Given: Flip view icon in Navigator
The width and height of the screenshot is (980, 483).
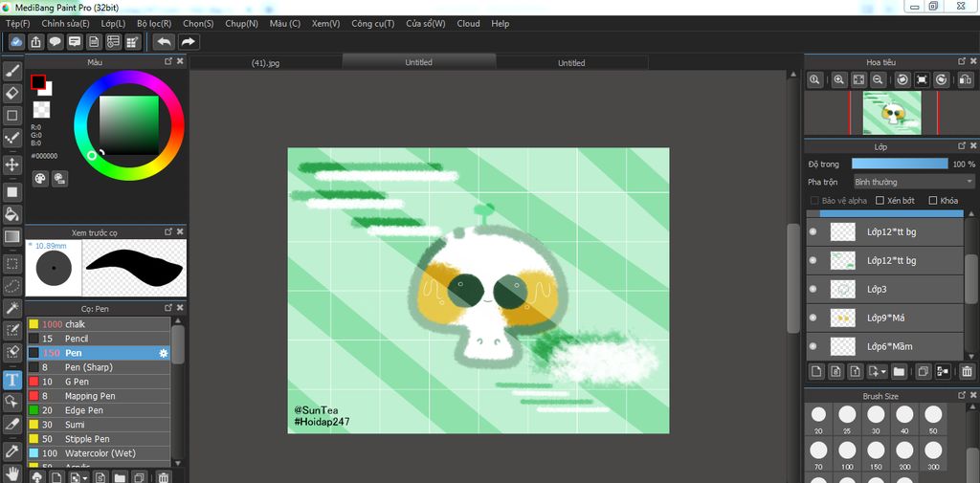Looking at the screenshot, I should pyautogui.click(x=966, y=80).
